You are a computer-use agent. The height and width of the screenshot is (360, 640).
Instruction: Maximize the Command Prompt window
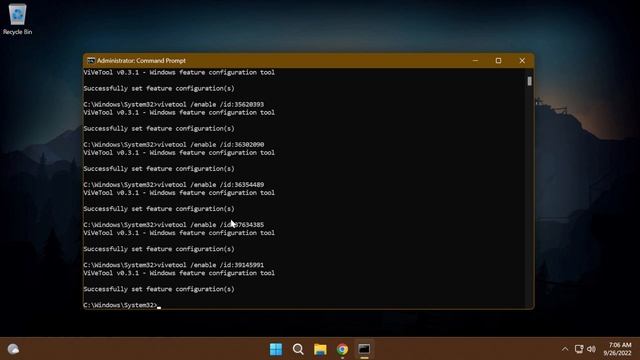[x=498, y=60]
